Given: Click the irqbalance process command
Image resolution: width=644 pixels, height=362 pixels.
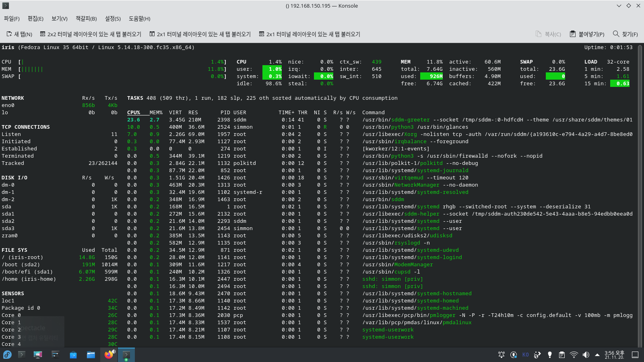Looking at the screenshot, I should (415, 142).
